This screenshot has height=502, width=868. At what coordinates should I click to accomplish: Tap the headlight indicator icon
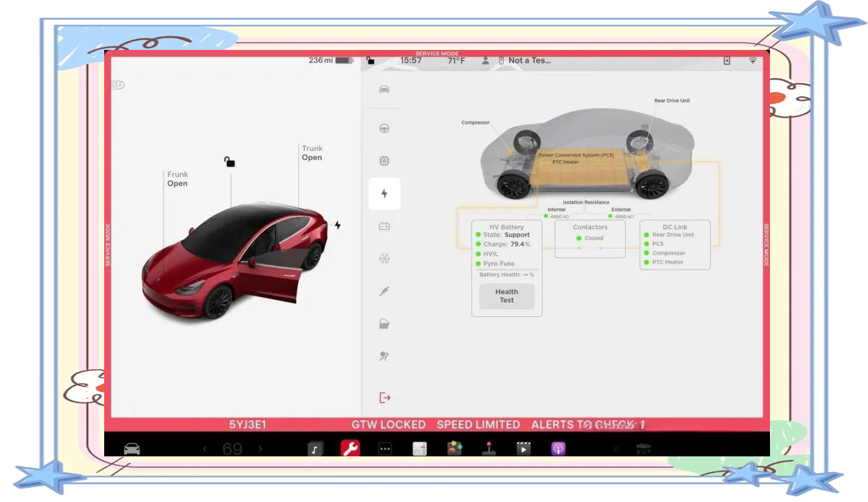click(118, 85)
